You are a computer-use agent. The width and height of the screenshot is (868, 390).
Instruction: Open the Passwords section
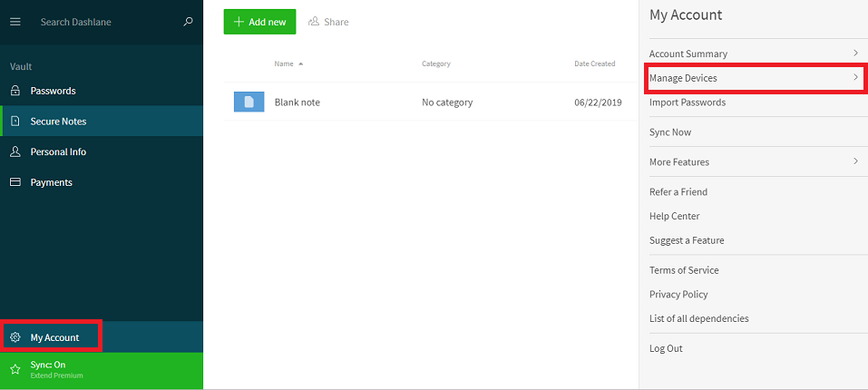102,91
